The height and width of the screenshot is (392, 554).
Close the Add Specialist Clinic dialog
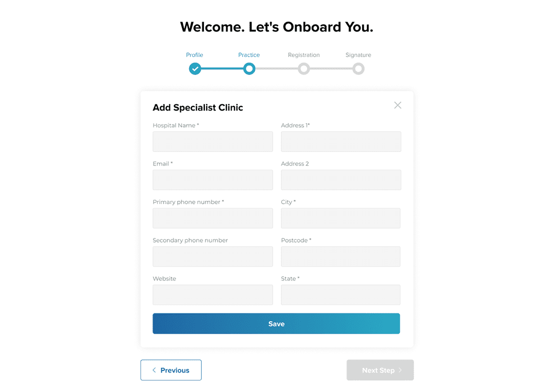(x=398, y=105)
